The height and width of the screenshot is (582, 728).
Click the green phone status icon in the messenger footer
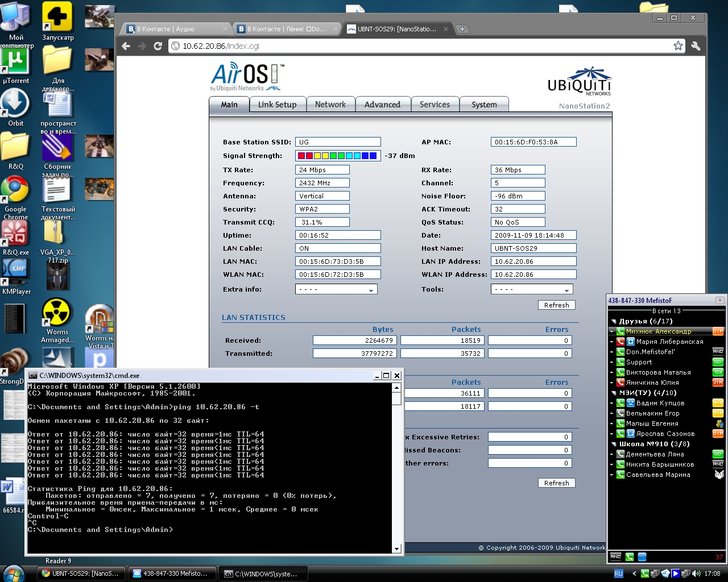(x=630, y=557)
